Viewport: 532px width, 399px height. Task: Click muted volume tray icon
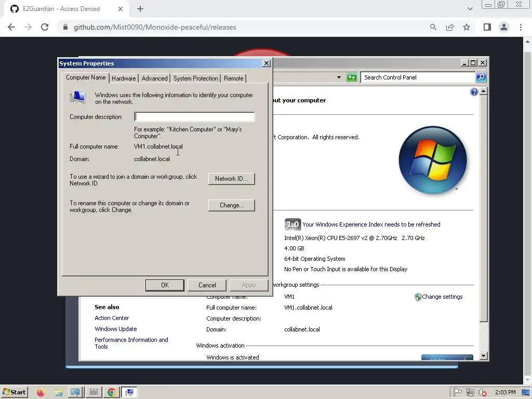[x=482, y=392]
